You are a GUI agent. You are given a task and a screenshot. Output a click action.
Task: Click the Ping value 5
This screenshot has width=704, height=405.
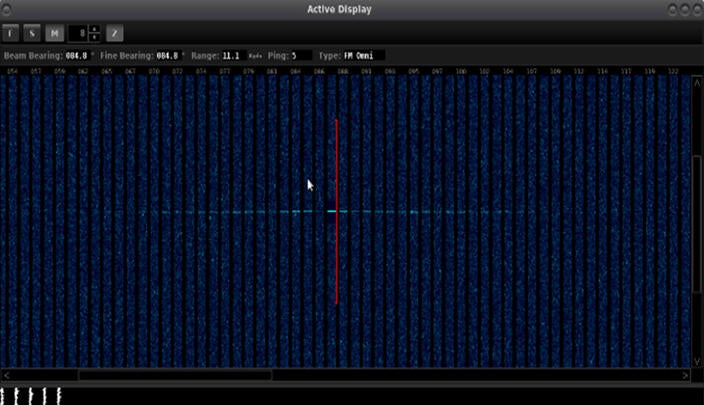tap(301, 56)
